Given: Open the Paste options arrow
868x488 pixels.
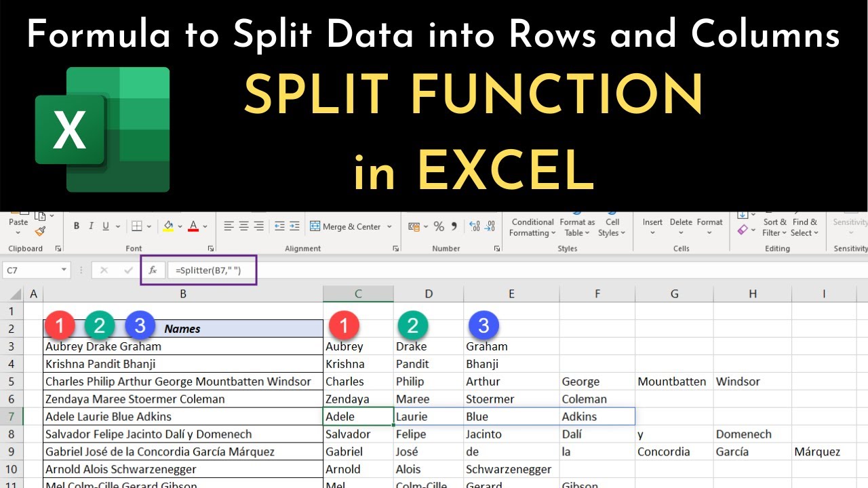Looking at the screenshot, I should 18,232.
